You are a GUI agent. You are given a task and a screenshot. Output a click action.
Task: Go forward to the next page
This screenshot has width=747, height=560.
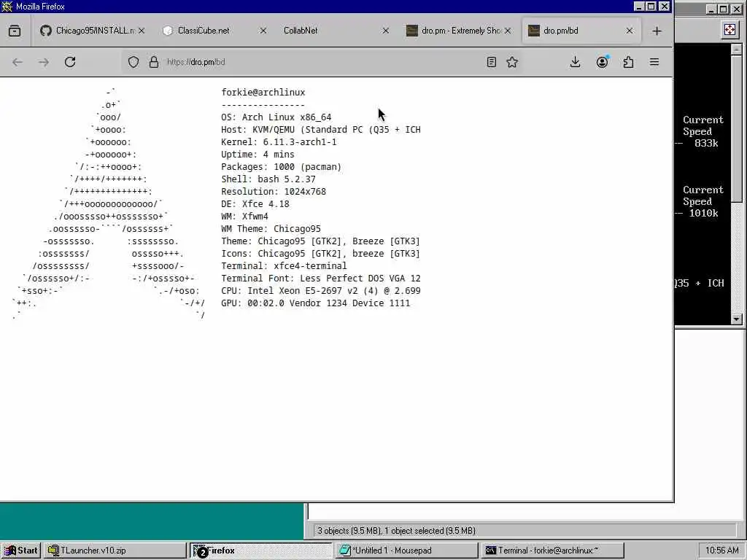[44, 62]
